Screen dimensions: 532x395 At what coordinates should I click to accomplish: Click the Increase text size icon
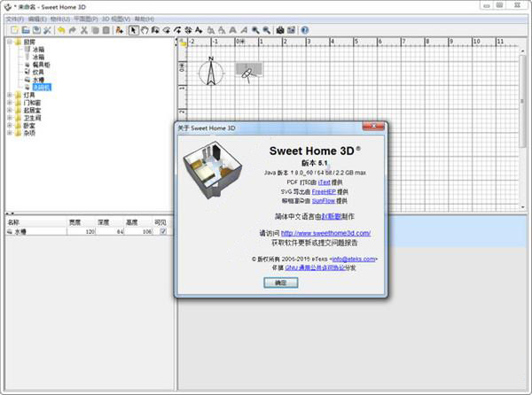pyautogui.click(x=211, y=30)
